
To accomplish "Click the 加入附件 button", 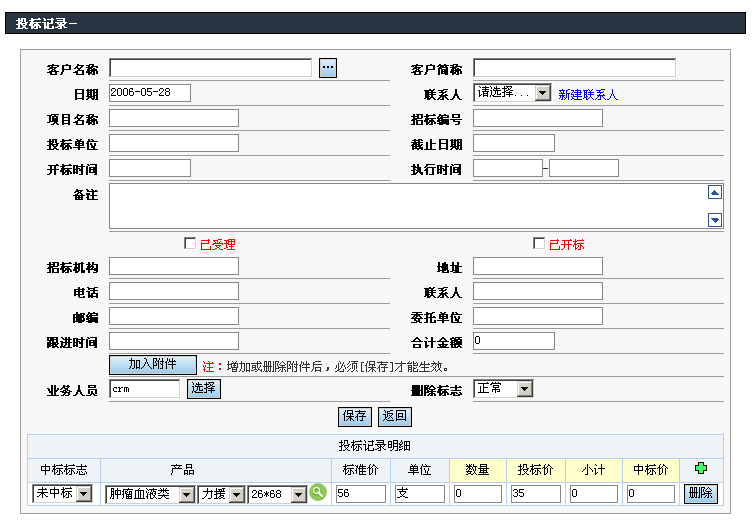I will [x=152, y=365].
